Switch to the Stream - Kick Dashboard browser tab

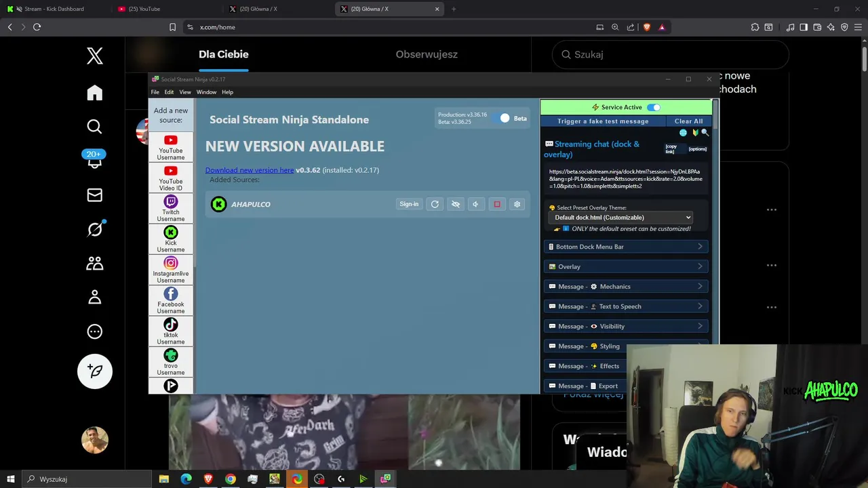54,9
